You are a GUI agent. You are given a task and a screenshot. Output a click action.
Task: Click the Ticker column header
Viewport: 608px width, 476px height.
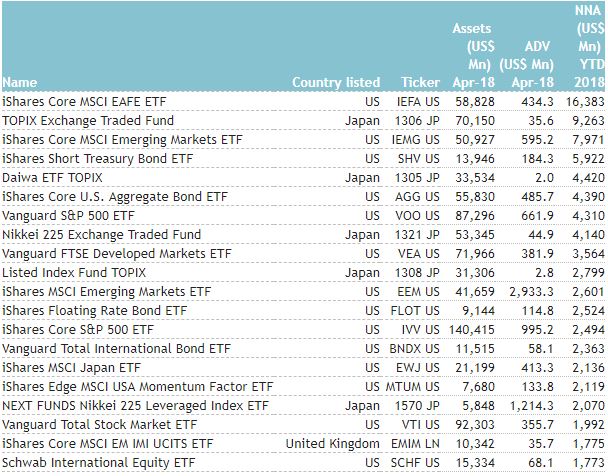tap(420, 82)
